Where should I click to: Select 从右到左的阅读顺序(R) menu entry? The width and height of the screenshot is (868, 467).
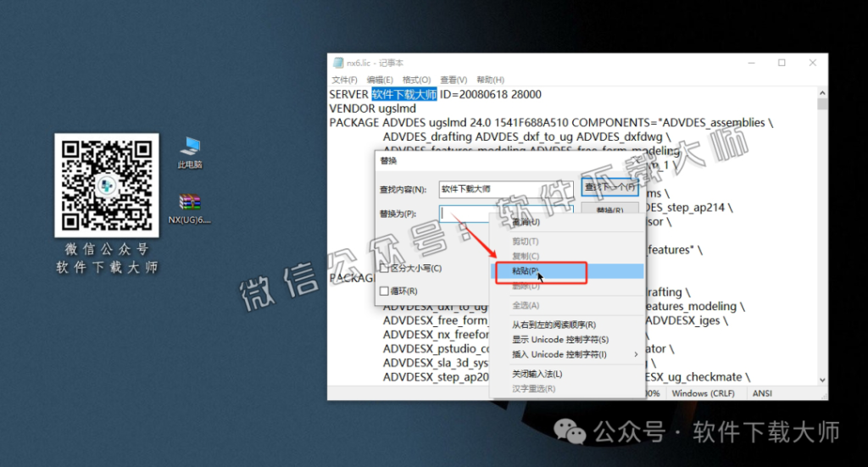point(567,325)
